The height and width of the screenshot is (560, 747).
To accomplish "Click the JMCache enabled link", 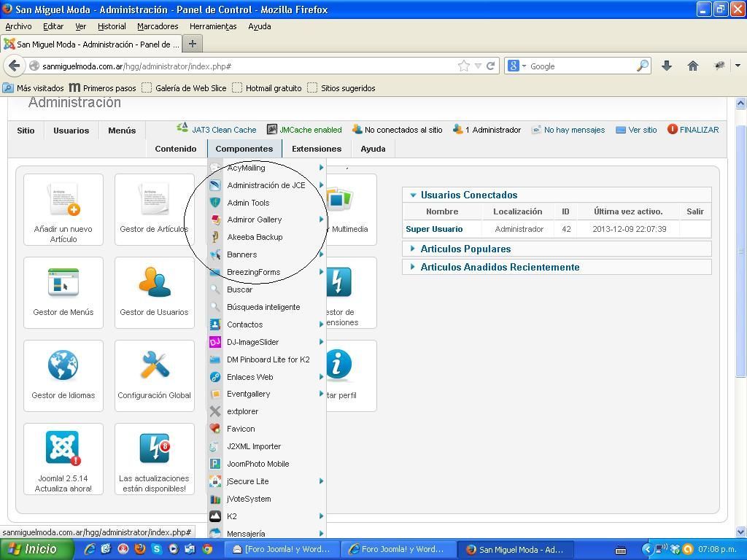I will 311,130.
